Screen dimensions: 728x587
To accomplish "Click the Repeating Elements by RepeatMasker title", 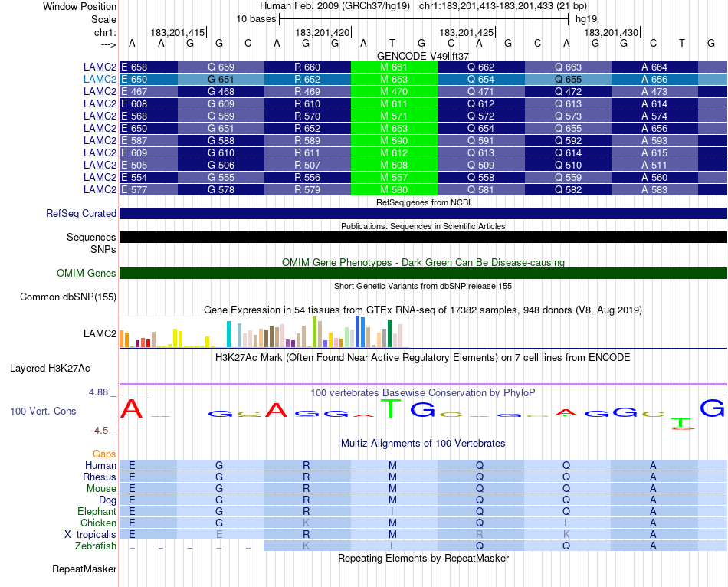I will click(423, 558).
